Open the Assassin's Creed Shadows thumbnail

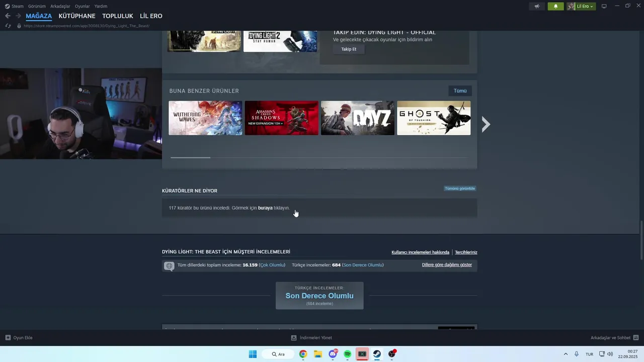coord(281,118)
